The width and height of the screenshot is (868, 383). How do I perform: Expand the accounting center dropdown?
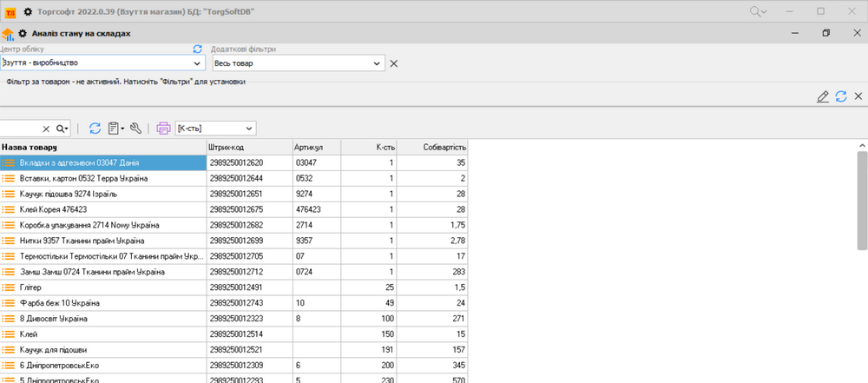(x=198, y=63)
